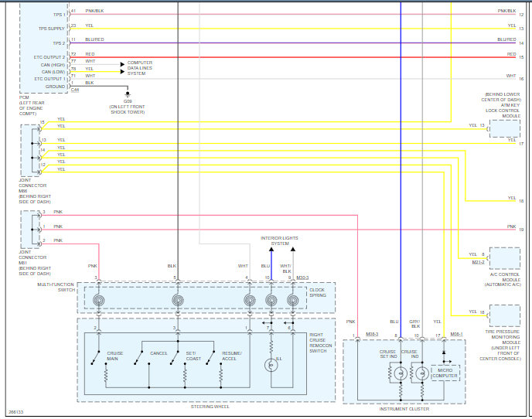
Task: Click the M08-1 connector label
Action: 456,334
